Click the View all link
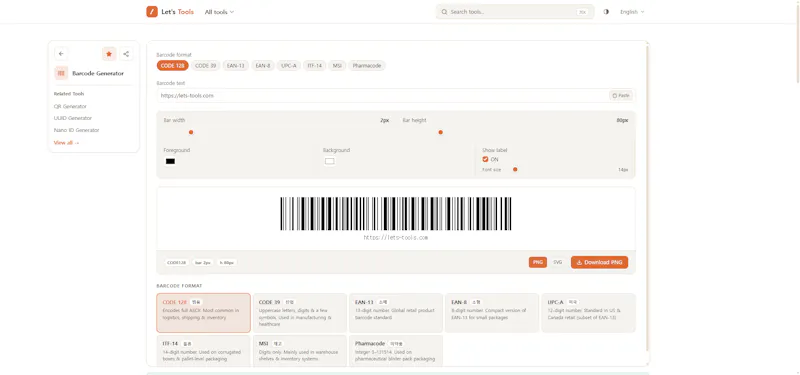The image size is (800, 375). [x=66, y=143]
